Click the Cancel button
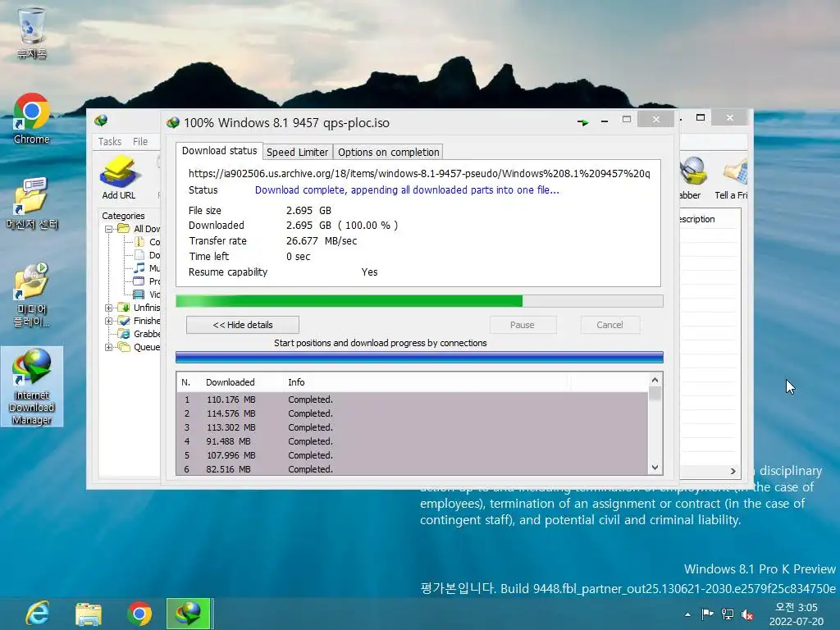 pos(609,325)
